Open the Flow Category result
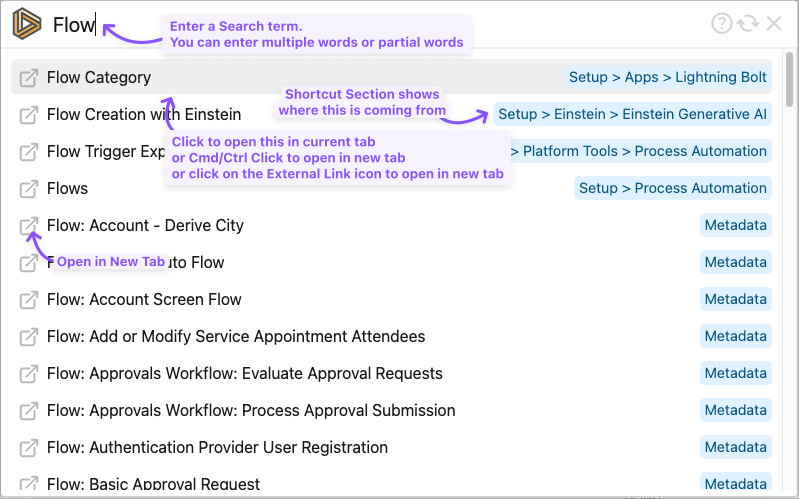This screenshot has height=499, width=799. point(99,78)
